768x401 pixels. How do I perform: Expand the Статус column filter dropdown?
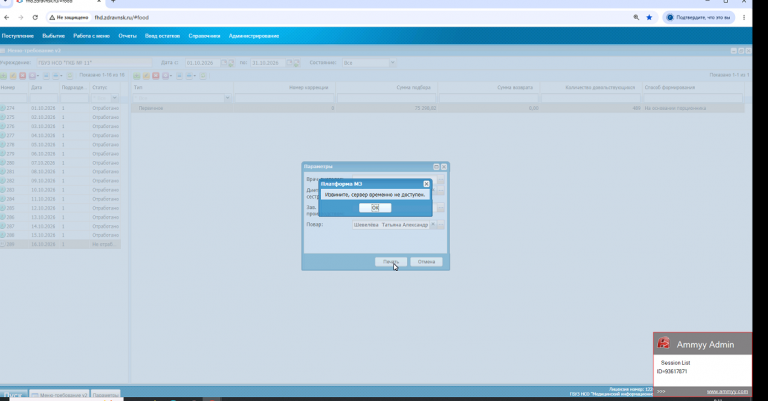click(x=114, y=98)
